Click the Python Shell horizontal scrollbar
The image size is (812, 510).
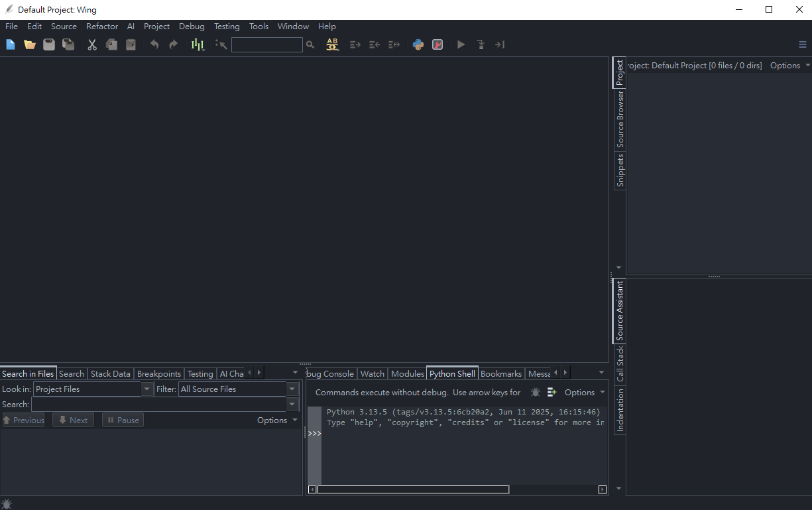[x=413, y=489]
